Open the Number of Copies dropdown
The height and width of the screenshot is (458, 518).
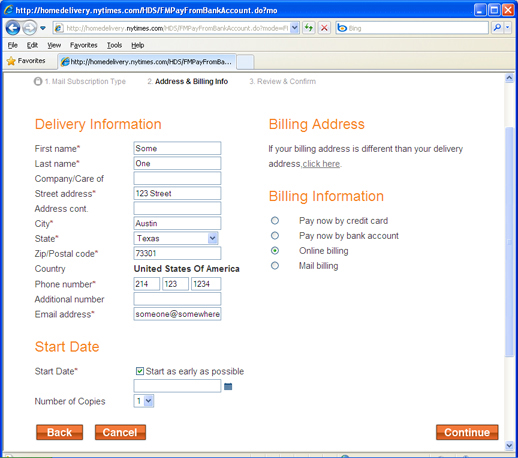[144, 401]
